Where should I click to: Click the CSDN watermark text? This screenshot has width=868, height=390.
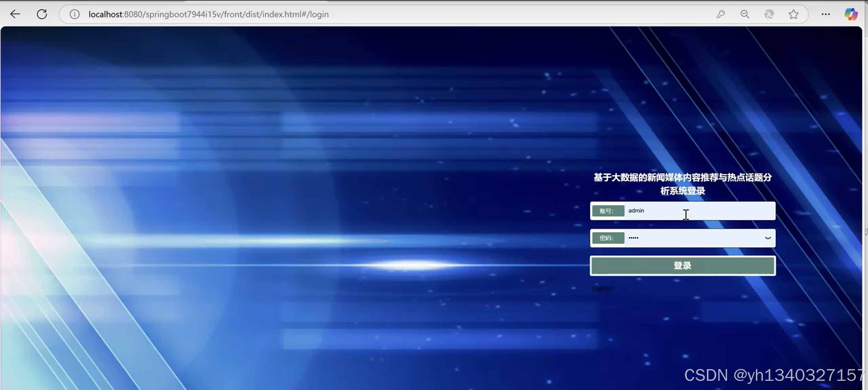coord(774,375)
